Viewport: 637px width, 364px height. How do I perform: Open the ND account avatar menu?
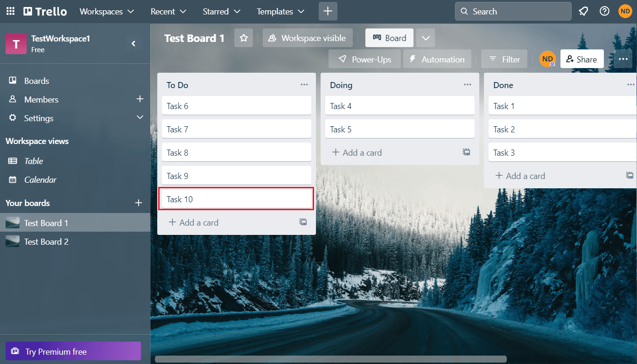click(625, 11)
